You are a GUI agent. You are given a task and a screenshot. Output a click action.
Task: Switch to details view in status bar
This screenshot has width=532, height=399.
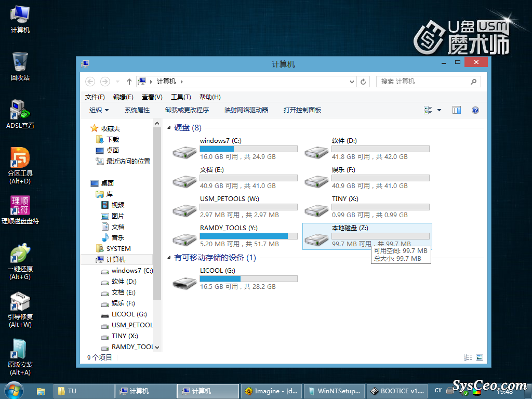[x=468, y=357]
